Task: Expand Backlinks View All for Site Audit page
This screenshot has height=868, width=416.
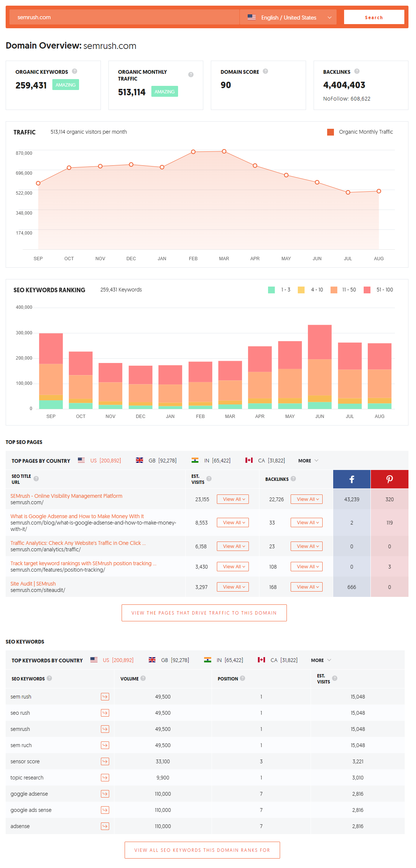Action: tap(306, 587)
